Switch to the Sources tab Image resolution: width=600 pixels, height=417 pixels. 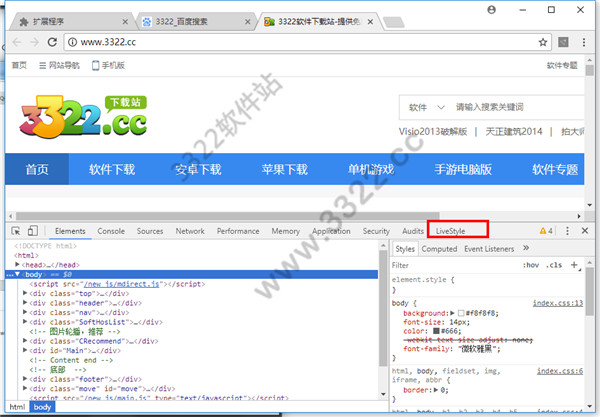pyautogui.click(x=150, y=231)
